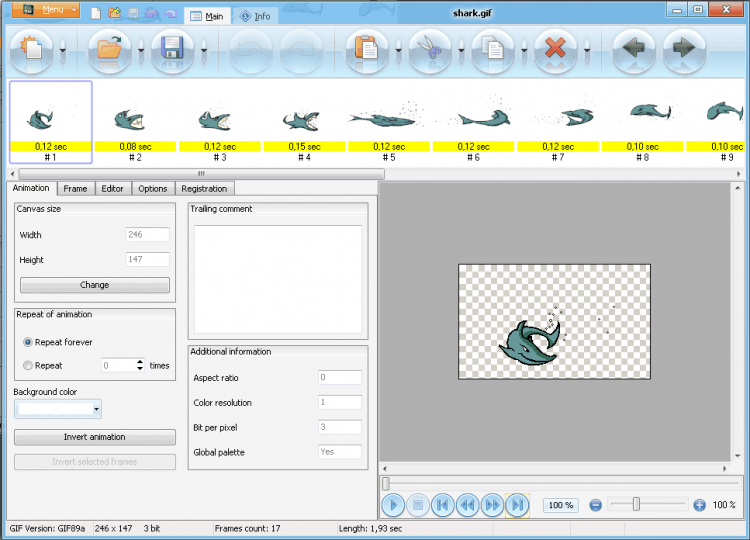
Task: Open the Options tab
Action: tap(153, 189)
